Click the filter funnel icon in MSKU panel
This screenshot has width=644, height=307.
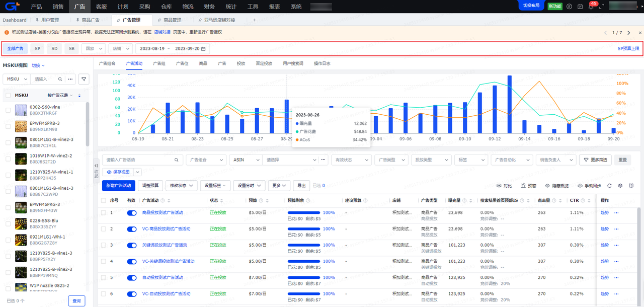click(84, 79)
